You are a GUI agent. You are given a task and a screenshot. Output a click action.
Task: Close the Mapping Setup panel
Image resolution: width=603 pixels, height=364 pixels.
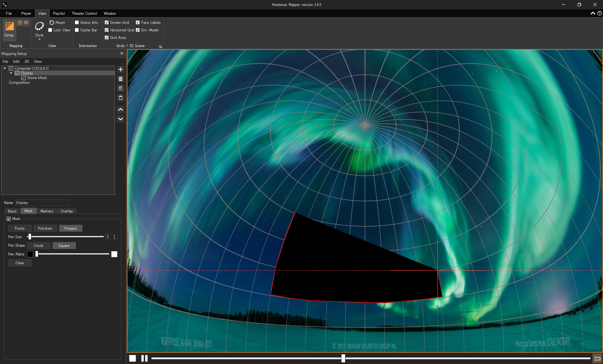[122, 54]
